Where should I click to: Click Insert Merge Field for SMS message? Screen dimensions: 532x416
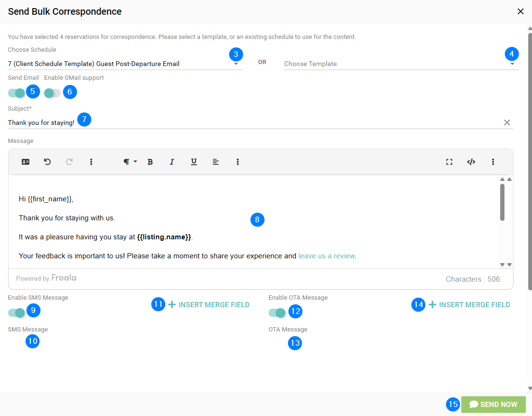(209, 305)
